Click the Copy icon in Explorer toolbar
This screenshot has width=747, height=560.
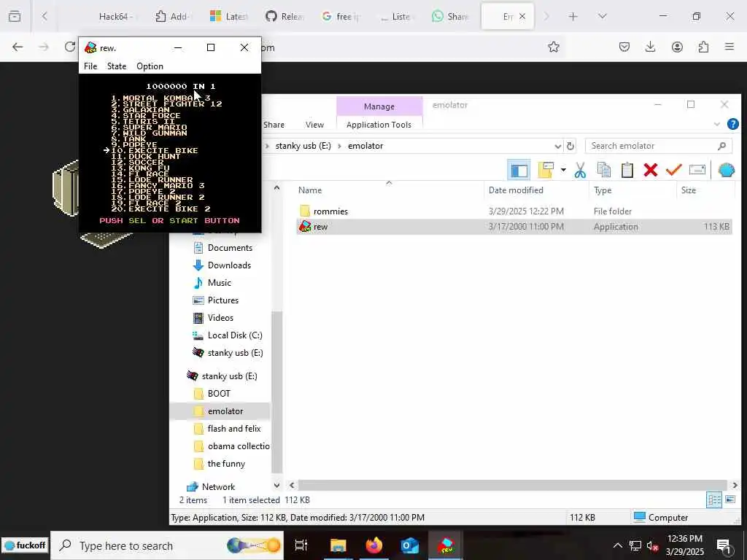[603, 170]
